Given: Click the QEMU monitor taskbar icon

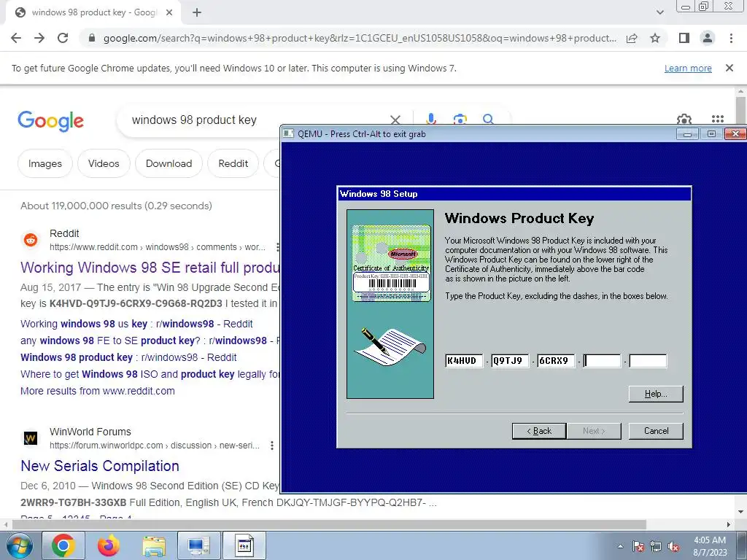Looking at the screenshot, I should (199, 545).
